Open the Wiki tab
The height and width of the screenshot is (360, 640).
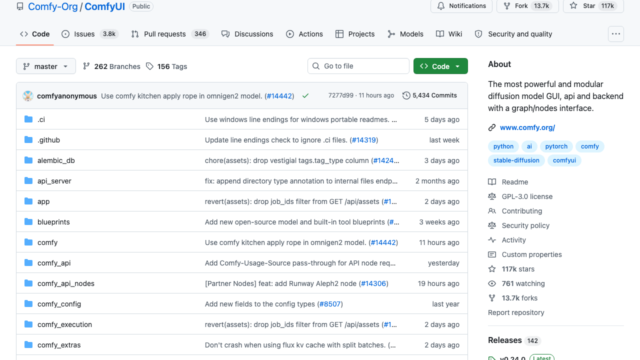(449, 34)
